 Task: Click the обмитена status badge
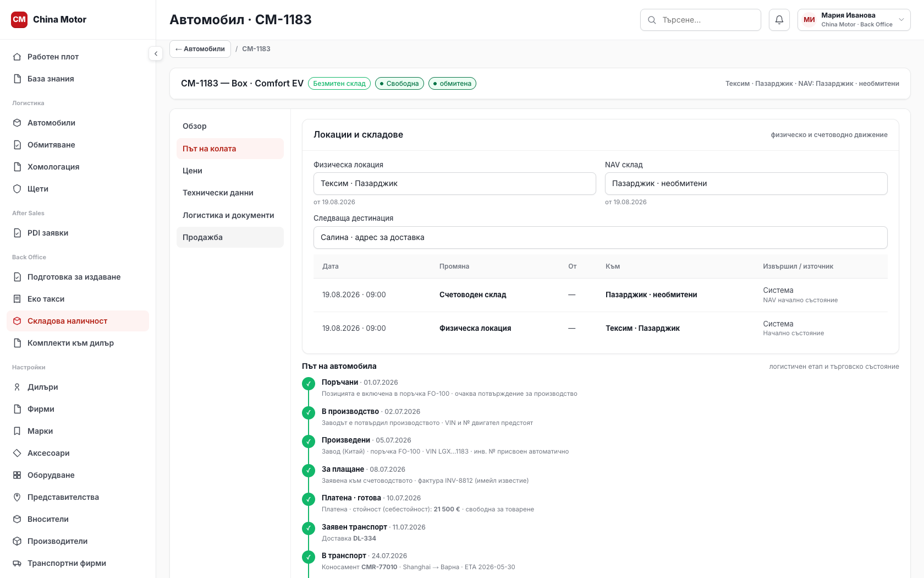pyautogui.click(x=452, y=84)
